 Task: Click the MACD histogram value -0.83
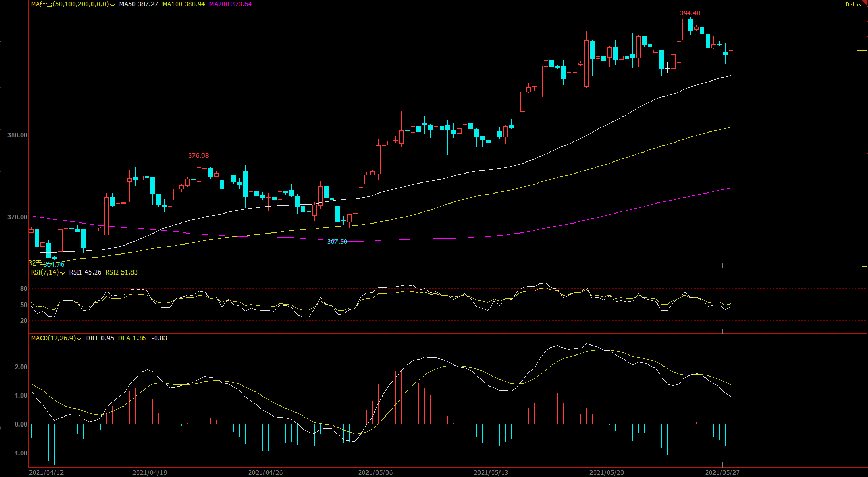pyautogui.click(x=159, y=338)
